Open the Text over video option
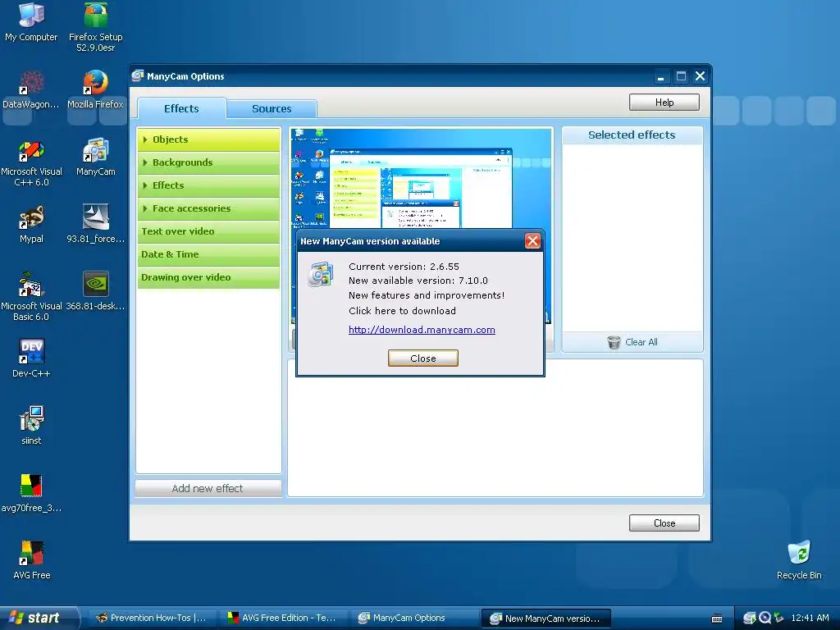 (x=208, y=231)
